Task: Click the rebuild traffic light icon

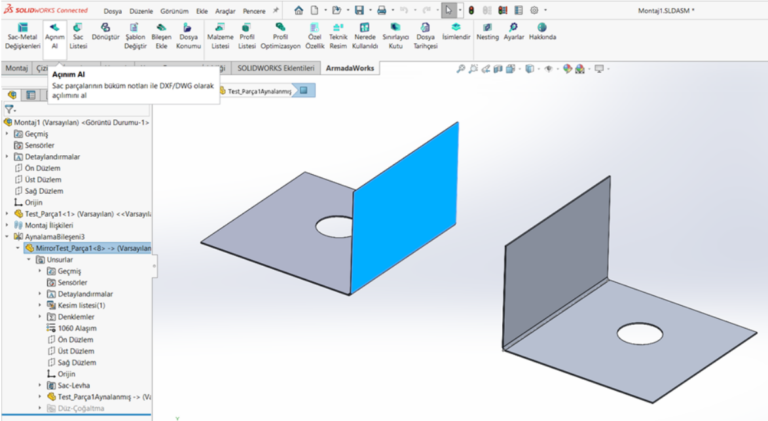Action: click(471, 9)
